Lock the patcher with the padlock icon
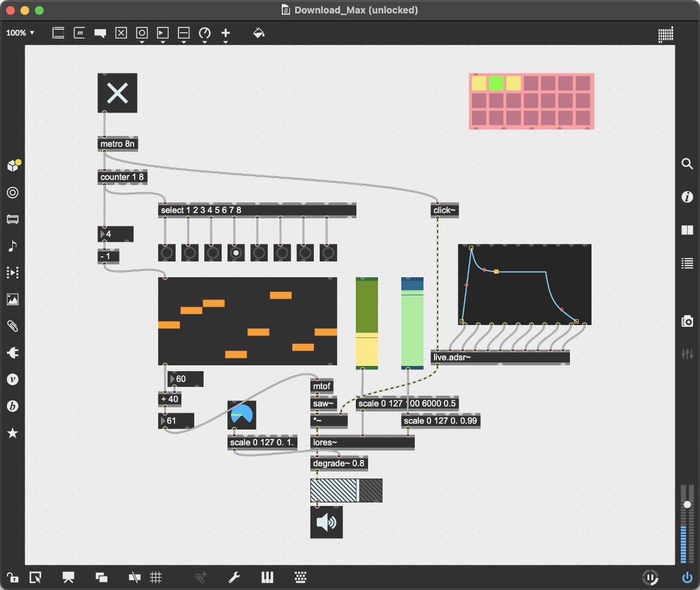The image size is (700, 590). [12, 578]
